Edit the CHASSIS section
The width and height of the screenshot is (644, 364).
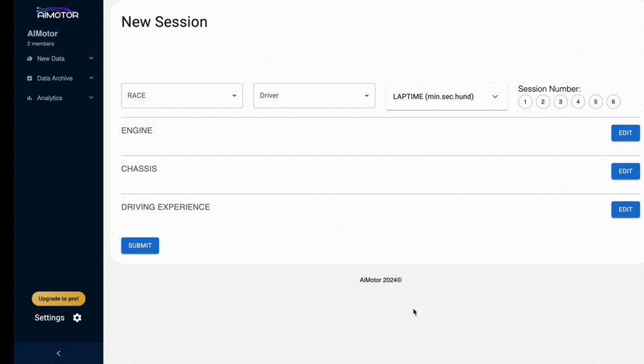click(x=625, y=171)
